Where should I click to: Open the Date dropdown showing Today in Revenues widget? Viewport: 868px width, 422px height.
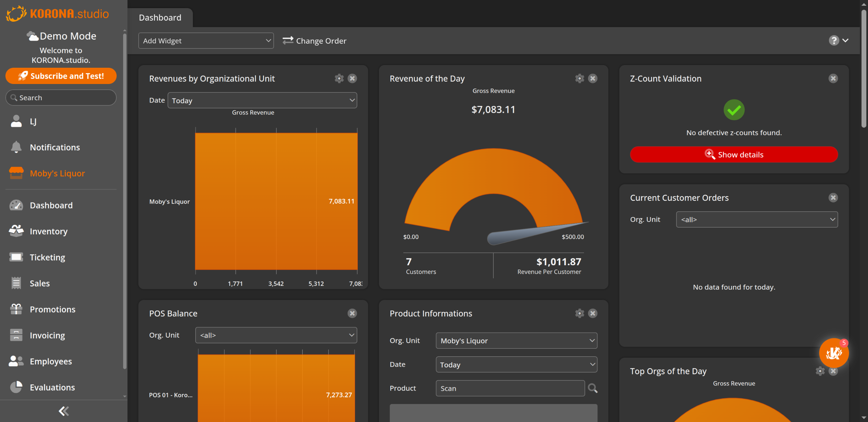(x=262, y=101)
